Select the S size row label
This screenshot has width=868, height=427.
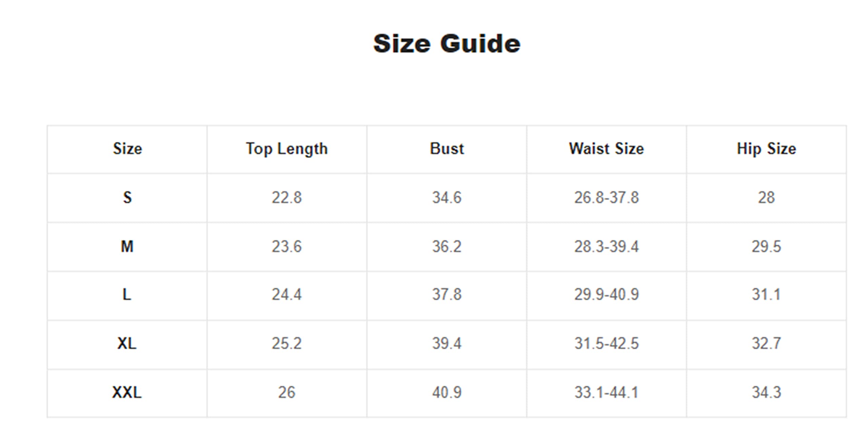127,198
